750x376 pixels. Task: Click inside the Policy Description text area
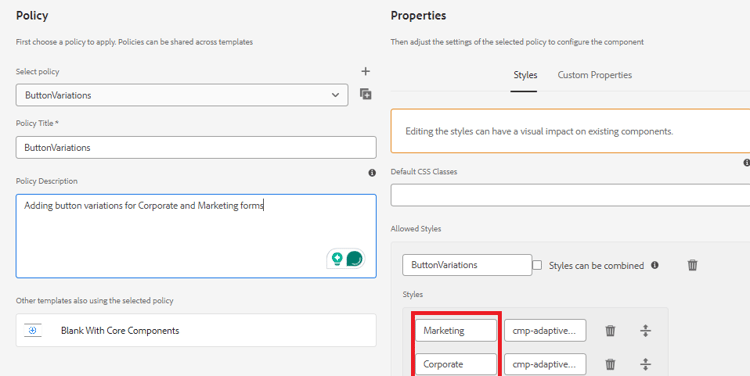[x=196, y=236]
